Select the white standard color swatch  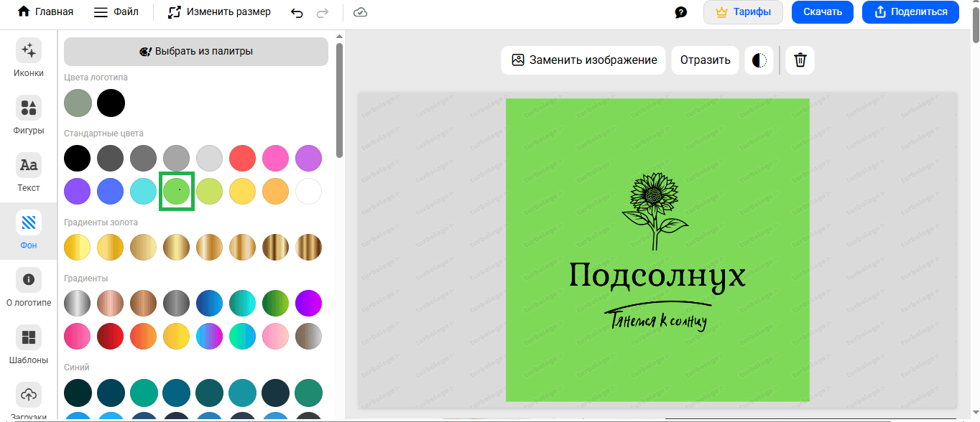click(x=309, y=192)
